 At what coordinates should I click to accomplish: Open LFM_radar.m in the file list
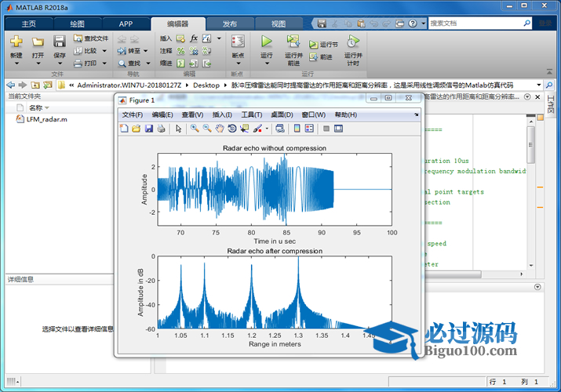pos(46,120)
